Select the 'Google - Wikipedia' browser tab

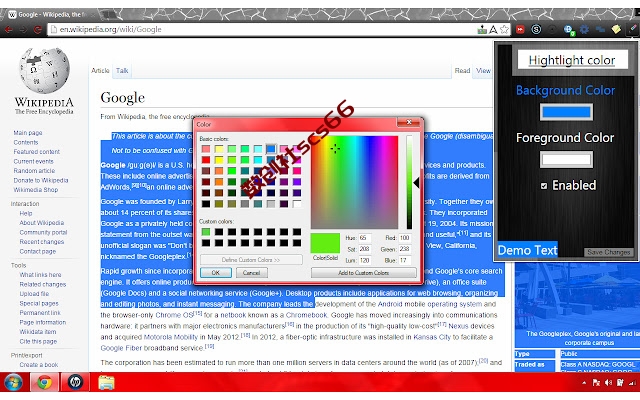pos(49,15)
